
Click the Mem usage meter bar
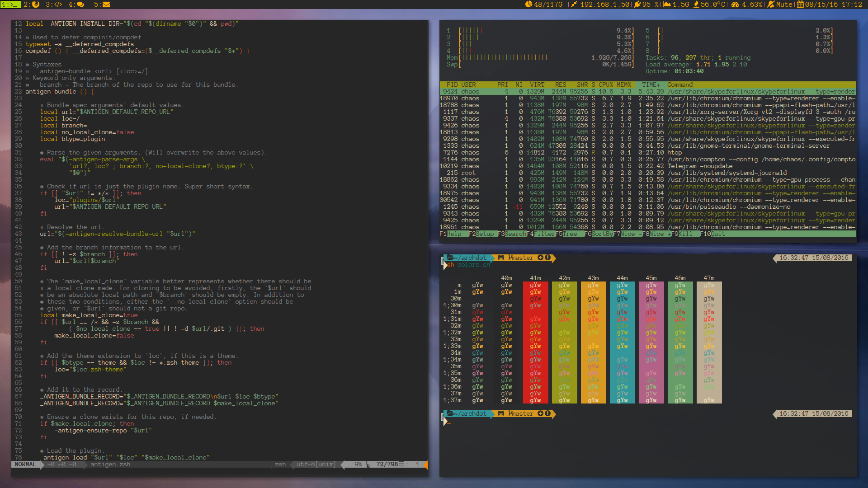[x=497, y=57]
